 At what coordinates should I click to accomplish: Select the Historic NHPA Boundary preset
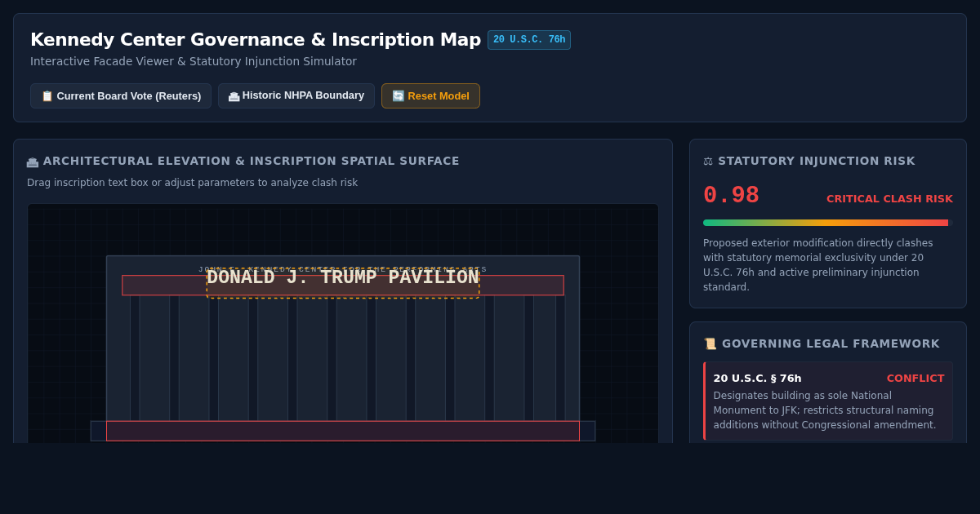[x=296, y=95]
